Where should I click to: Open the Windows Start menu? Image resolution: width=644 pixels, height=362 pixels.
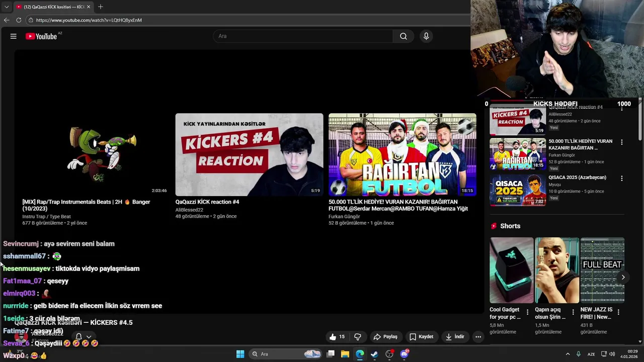(x=240, y=354)
